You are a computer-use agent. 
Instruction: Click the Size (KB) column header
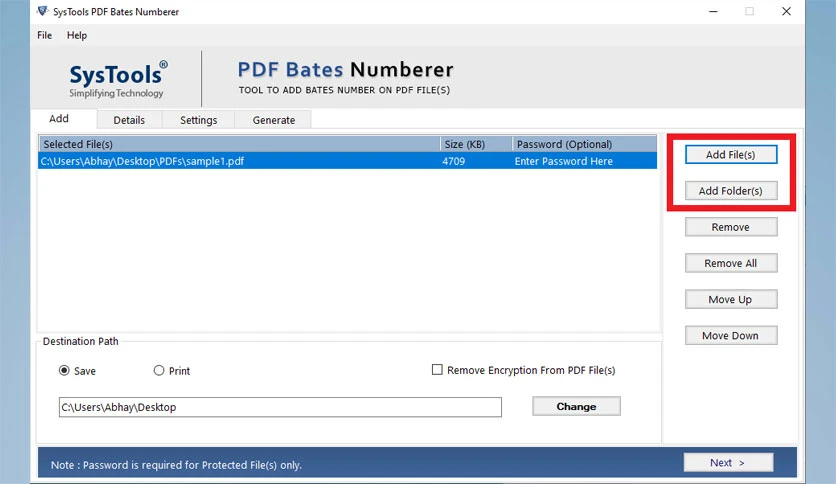tap(476, 144)
